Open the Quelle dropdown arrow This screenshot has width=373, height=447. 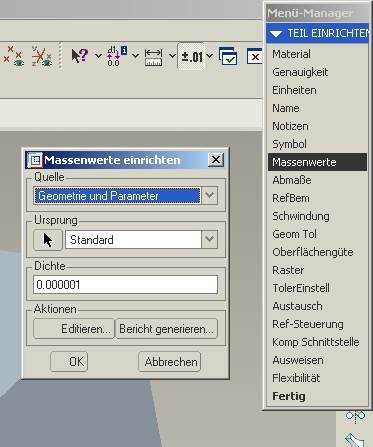coord(209,195)
